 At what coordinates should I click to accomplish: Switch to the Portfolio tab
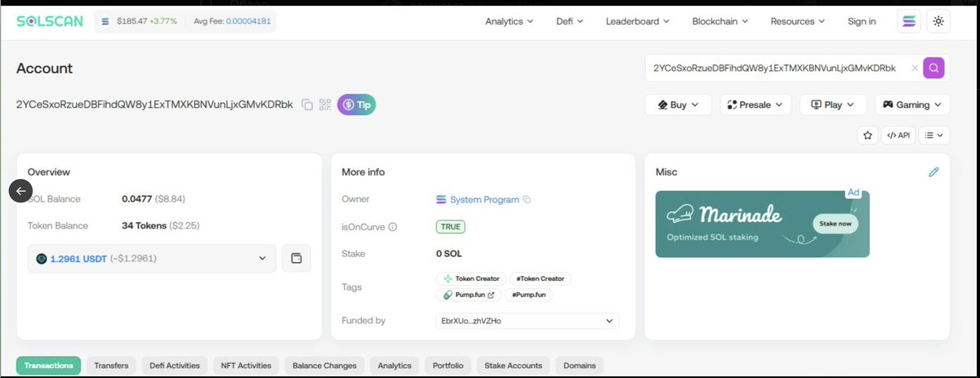[x=448, y=366]
